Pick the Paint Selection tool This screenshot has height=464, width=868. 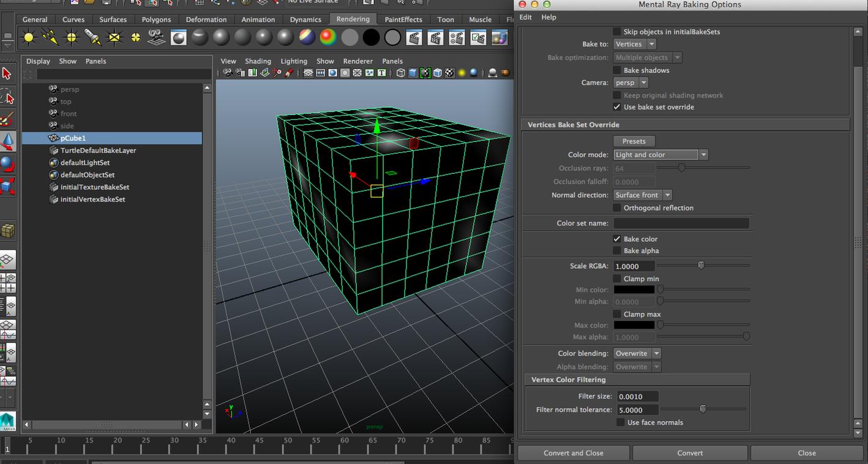(x=7, y=119)
